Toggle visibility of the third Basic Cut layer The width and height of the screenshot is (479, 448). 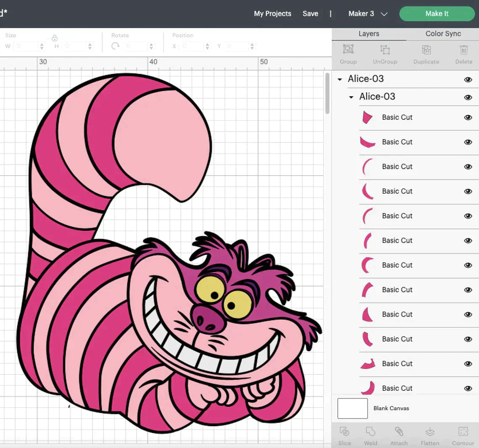(x=468, y=167)
